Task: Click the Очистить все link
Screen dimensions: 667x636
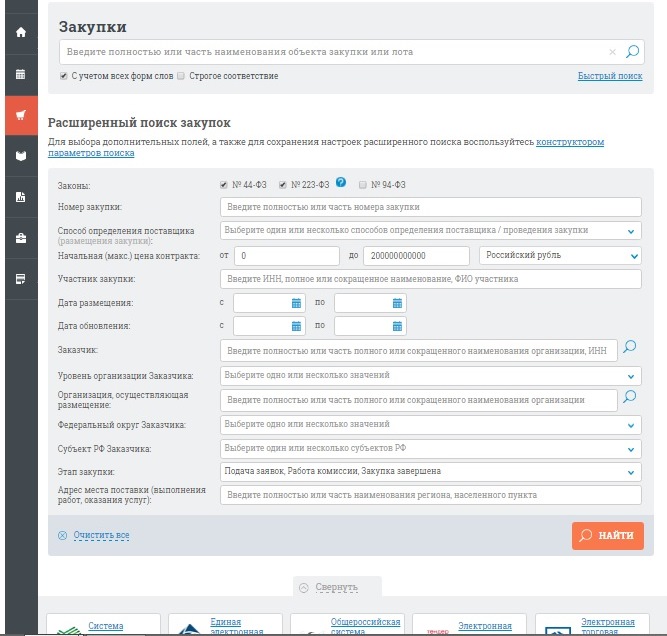Action: click(x=100, y=535)
